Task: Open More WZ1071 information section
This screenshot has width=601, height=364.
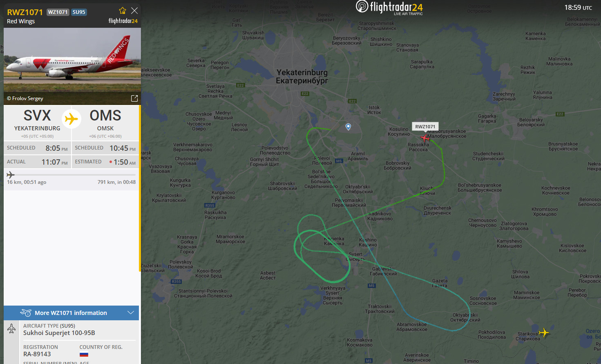Action: [71, 313]
